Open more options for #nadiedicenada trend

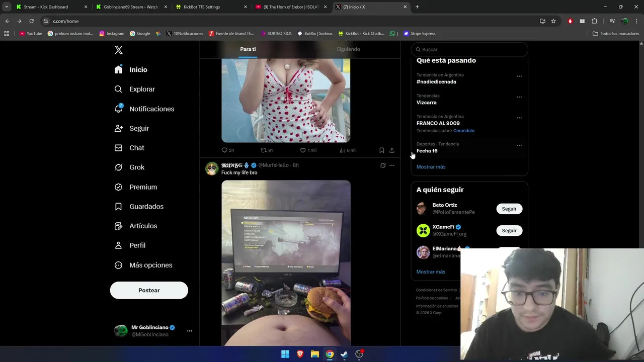(x=519, y=76)
